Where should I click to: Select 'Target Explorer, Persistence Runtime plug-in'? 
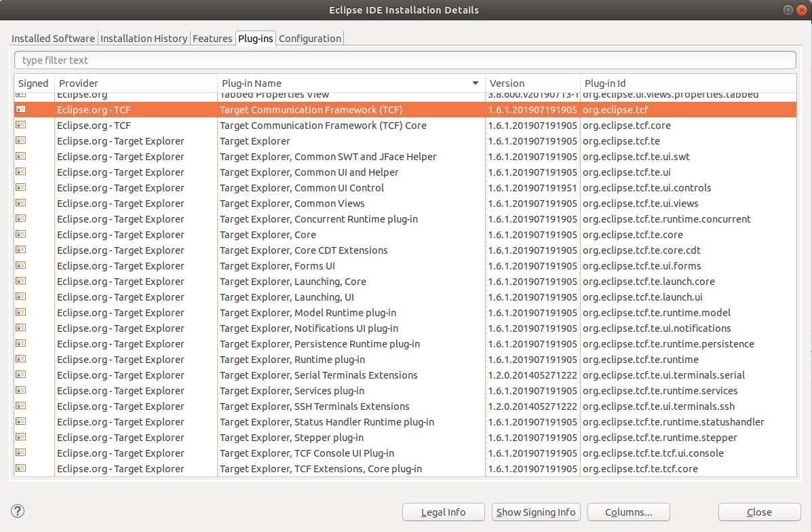point(320,344)
